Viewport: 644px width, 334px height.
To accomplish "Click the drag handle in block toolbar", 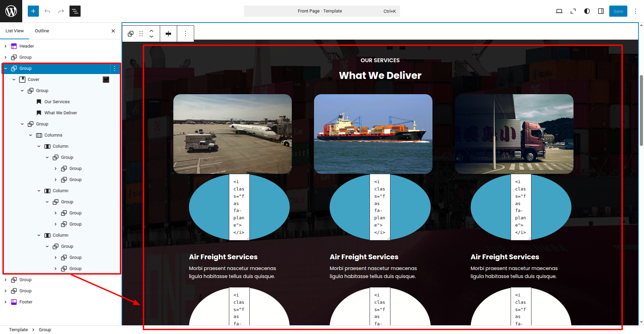I will (141, 34).
